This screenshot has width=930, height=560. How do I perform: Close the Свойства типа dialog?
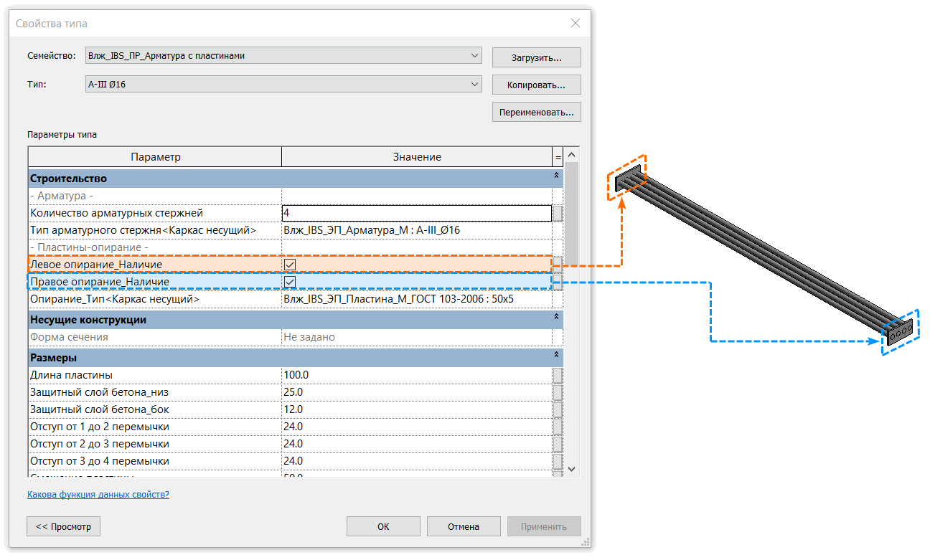click(576, 23)
